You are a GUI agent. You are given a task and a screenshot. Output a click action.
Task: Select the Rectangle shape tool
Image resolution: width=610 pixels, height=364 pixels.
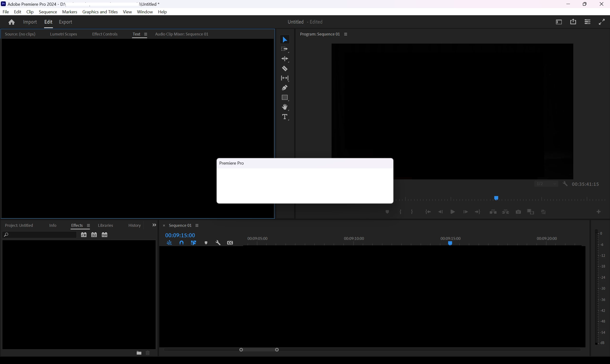[285, 98]
